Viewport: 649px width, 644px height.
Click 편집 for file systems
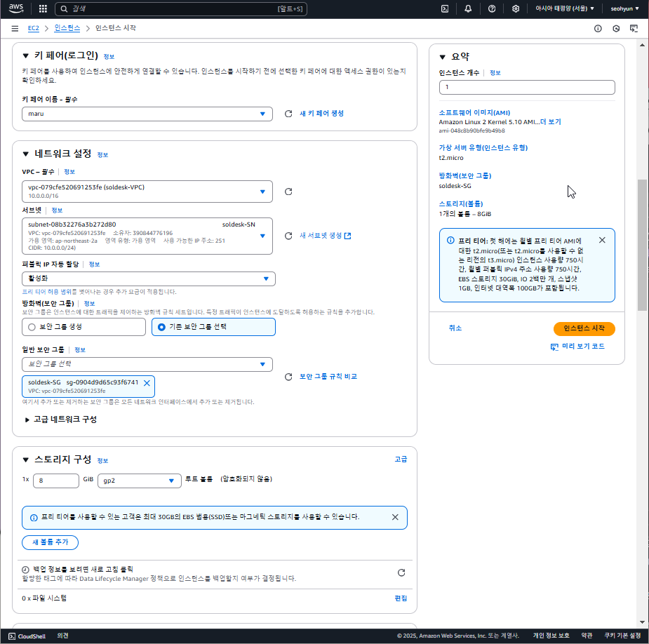tap(401, 598)
